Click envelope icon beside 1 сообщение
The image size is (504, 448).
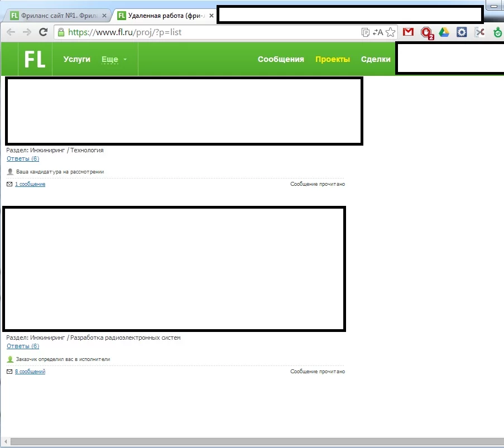(9, 184)
